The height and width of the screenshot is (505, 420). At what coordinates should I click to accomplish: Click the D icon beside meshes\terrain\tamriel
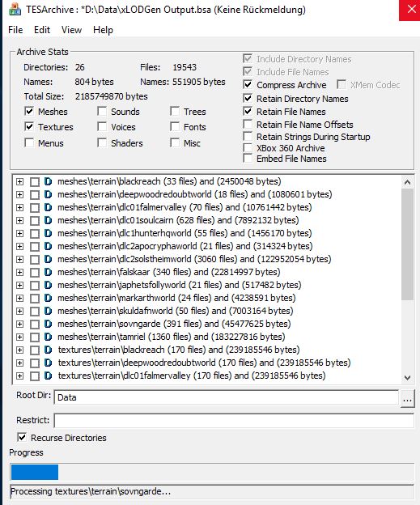(48, 337)
